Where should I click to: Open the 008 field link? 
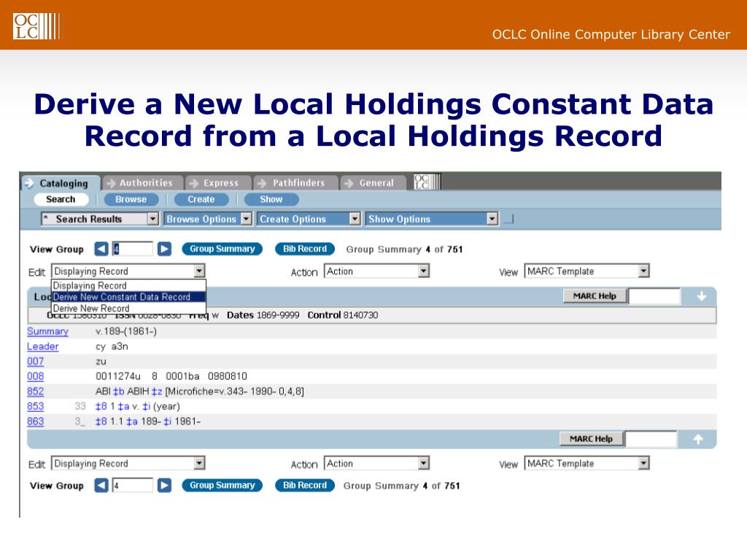click(x=35, y=376)
